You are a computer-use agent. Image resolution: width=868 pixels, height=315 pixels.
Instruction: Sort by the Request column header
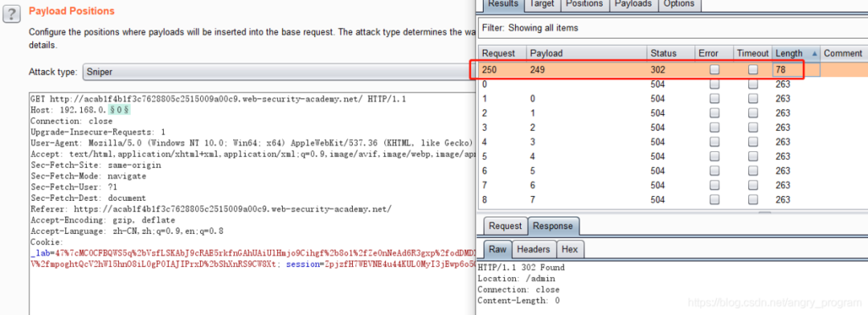(502, 54)
